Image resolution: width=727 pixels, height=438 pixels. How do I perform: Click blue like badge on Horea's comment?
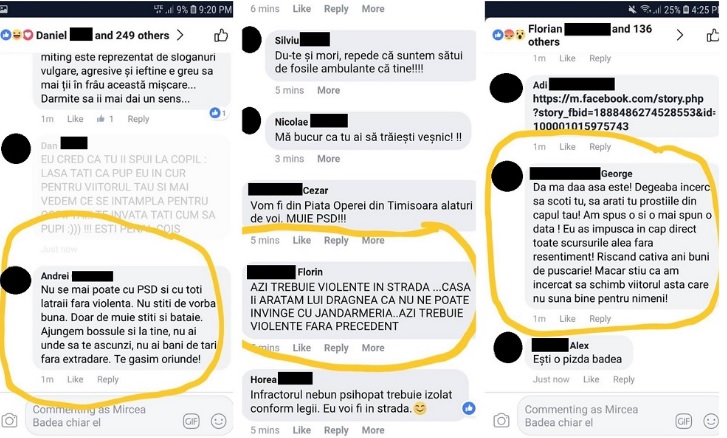tap(469, 408)
